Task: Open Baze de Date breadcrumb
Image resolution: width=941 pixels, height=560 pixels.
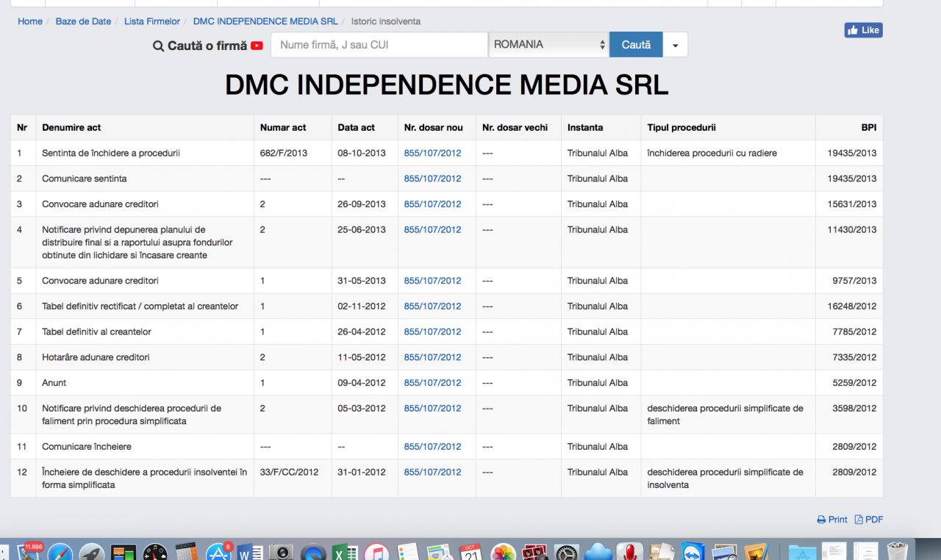Action: point(83,21)
